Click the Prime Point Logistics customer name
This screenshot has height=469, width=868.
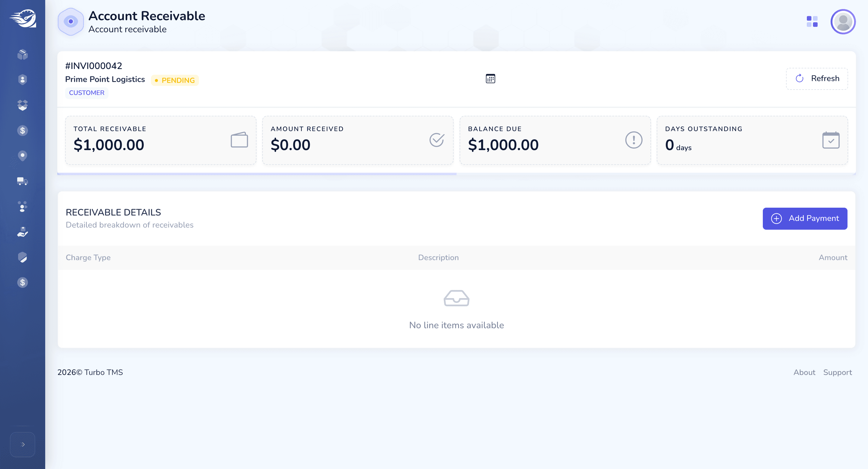(105, 79)
